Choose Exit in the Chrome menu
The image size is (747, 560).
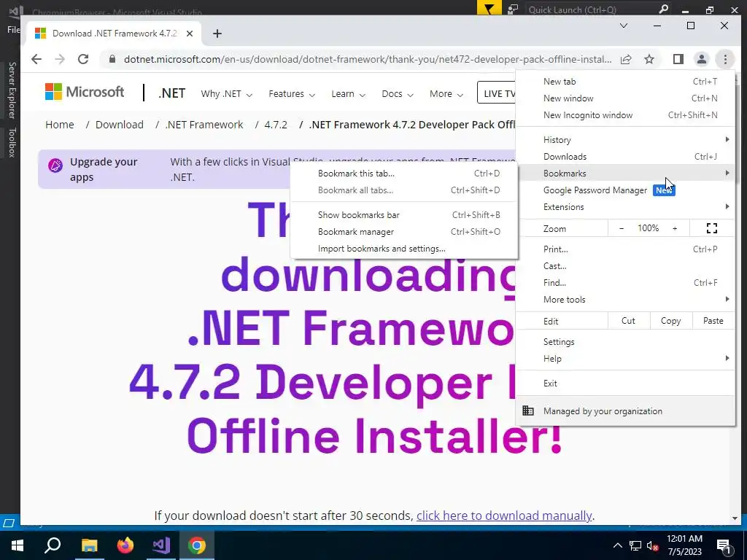pyautogui.click(x=625, y=384)
